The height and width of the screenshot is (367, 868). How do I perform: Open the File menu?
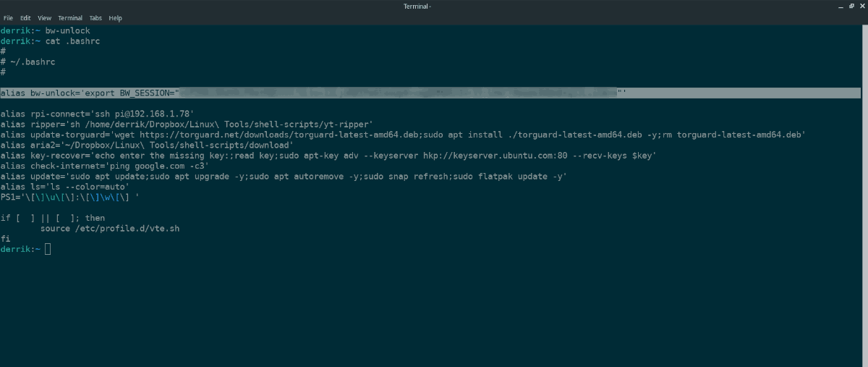(x=8, y=18)
